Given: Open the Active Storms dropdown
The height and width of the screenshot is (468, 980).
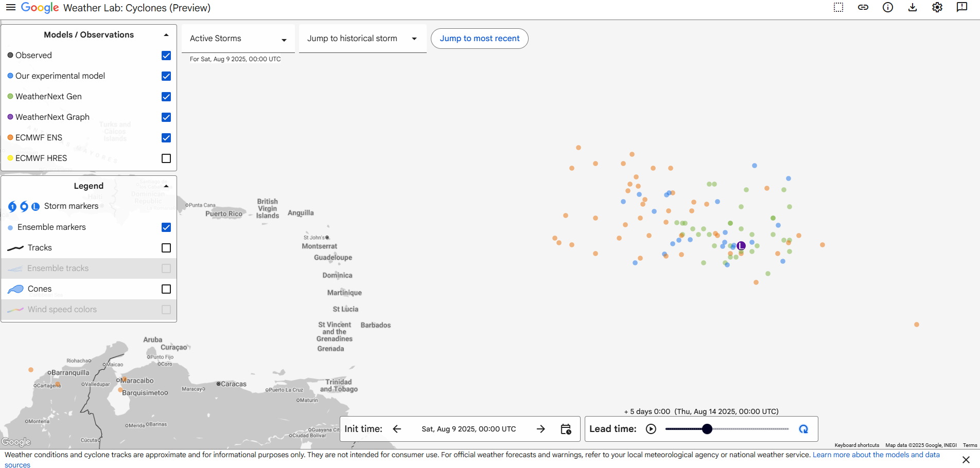Looking at the screenshot, I should 238,39.
